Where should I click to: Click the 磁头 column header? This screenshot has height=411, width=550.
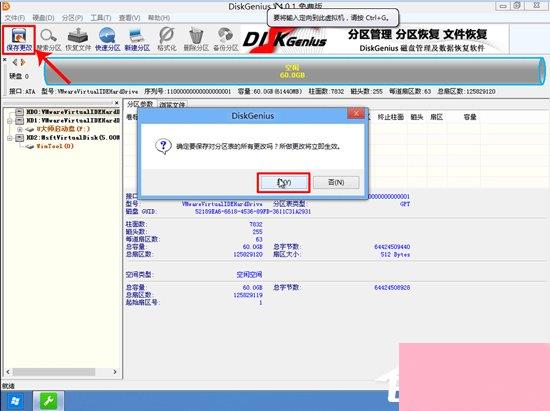point(417,117)
